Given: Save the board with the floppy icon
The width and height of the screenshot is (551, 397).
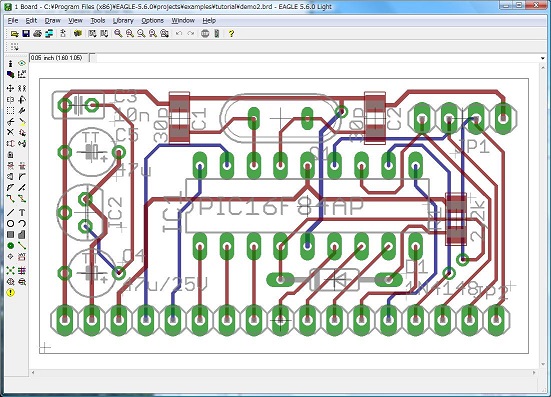Looking at the screenshot, I should click(x=26, y=34).
